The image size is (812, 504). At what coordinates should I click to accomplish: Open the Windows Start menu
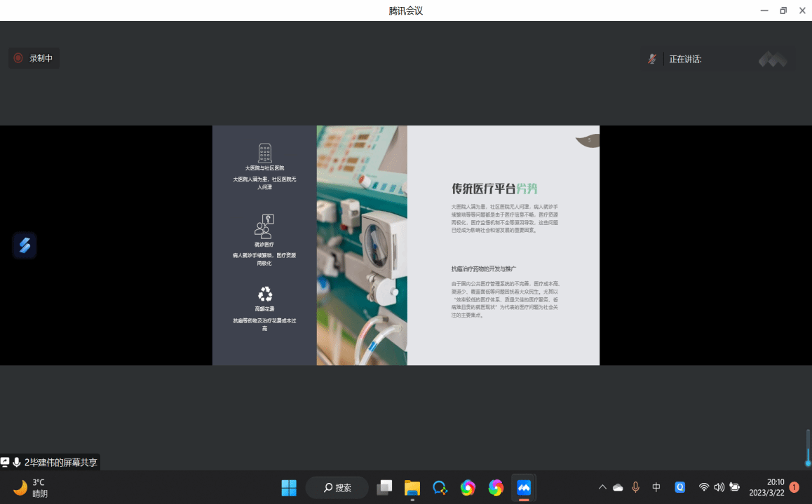pos(289,487)
